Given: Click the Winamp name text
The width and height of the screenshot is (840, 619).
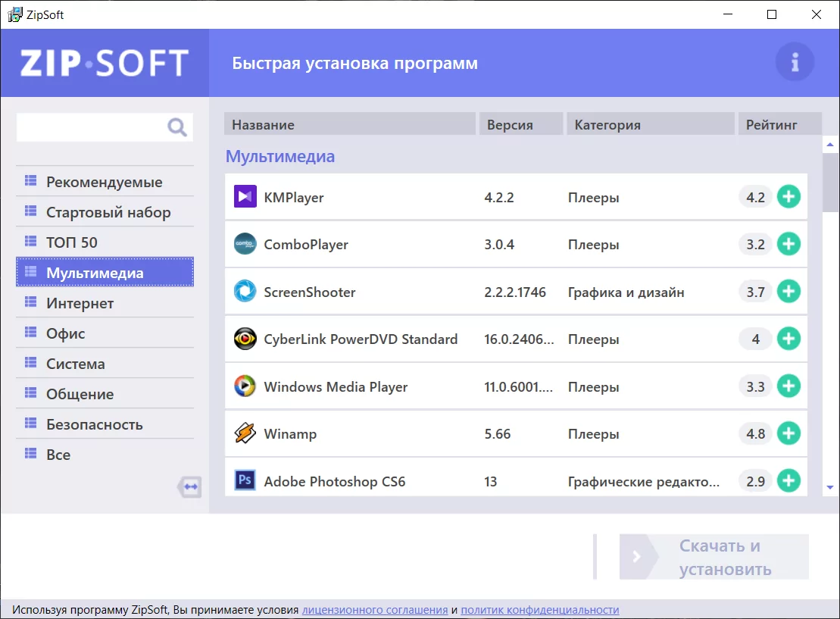Looking at the screenshot, I should click(290, 434).
